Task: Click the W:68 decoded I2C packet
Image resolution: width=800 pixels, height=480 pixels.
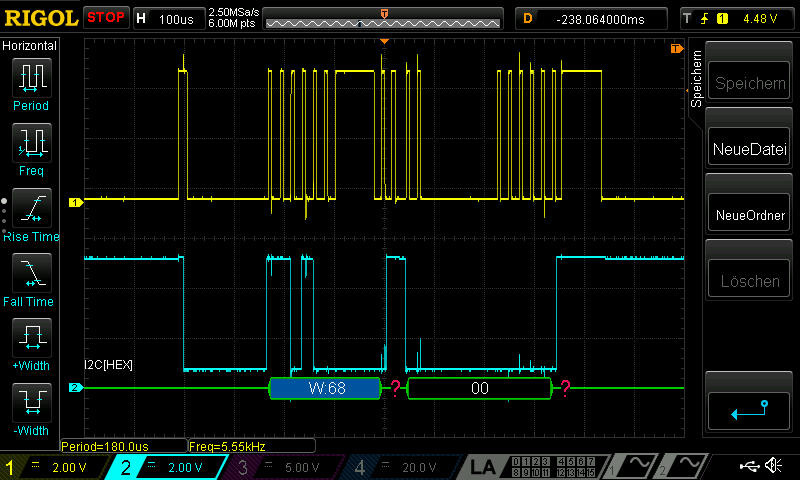Action: click(326, 388)
